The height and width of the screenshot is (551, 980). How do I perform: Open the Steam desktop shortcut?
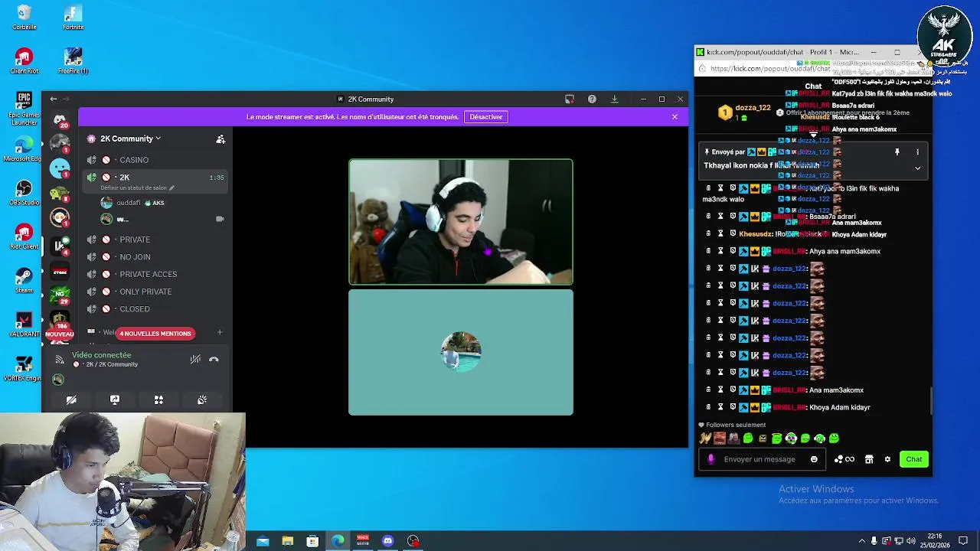[24, 279]
